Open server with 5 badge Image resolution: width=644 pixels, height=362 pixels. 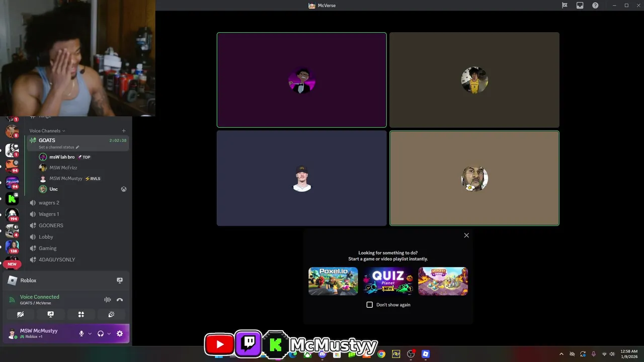coord(12,131)
